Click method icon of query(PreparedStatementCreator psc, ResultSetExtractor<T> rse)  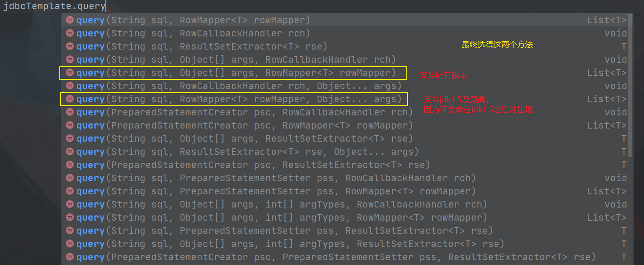(69, 165)
